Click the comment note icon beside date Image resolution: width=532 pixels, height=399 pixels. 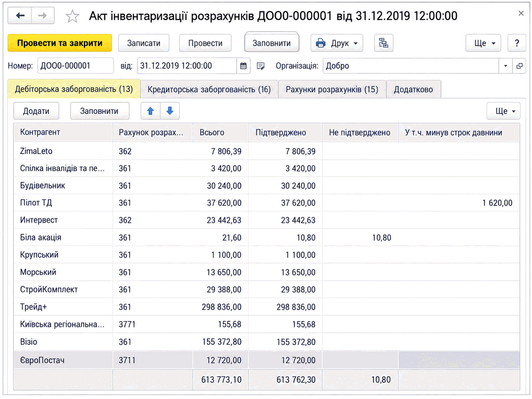click(x=260, y=66)
